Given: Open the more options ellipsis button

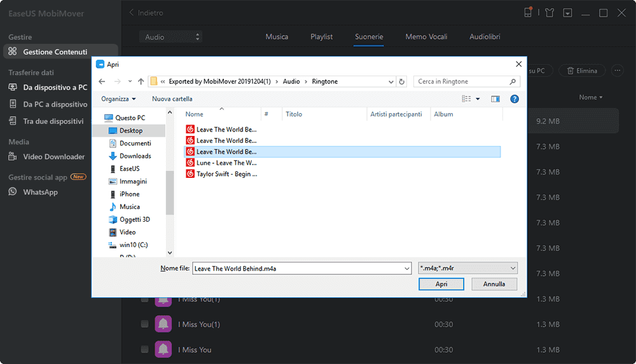Looking at the screenshot, I should pos(618,71).
